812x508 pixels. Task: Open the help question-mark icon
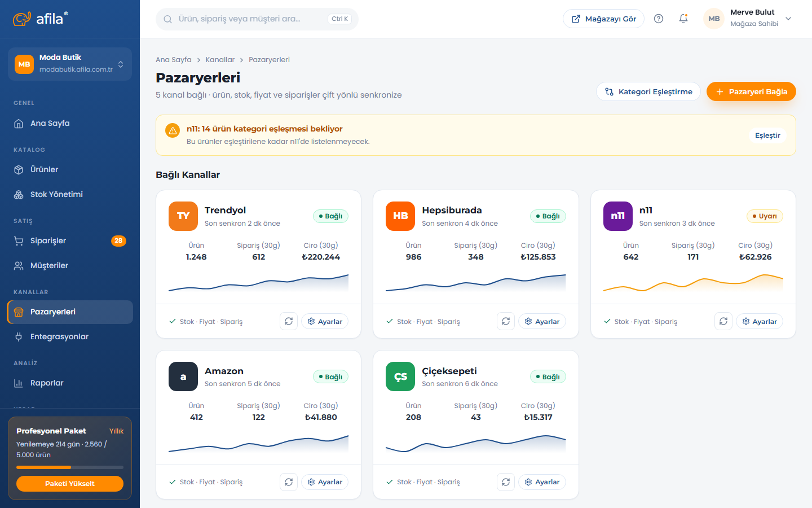tap(659, 19)
